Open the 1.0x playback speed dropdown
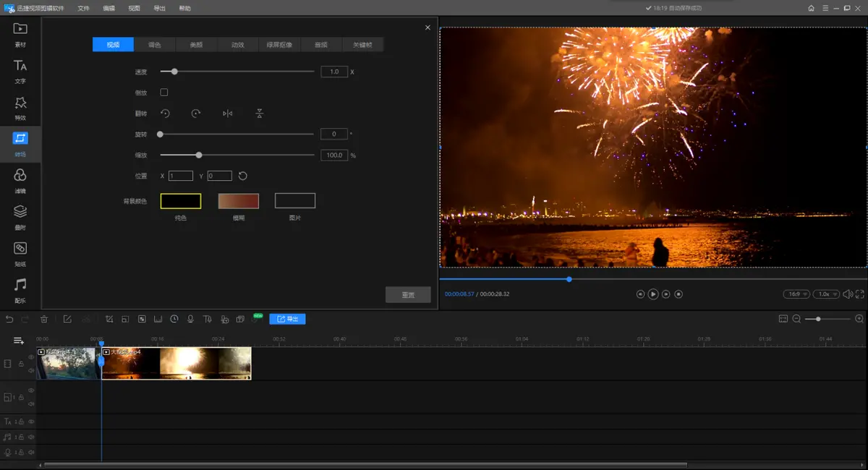Viewport: 868px width, 470px height. [825, 294]
